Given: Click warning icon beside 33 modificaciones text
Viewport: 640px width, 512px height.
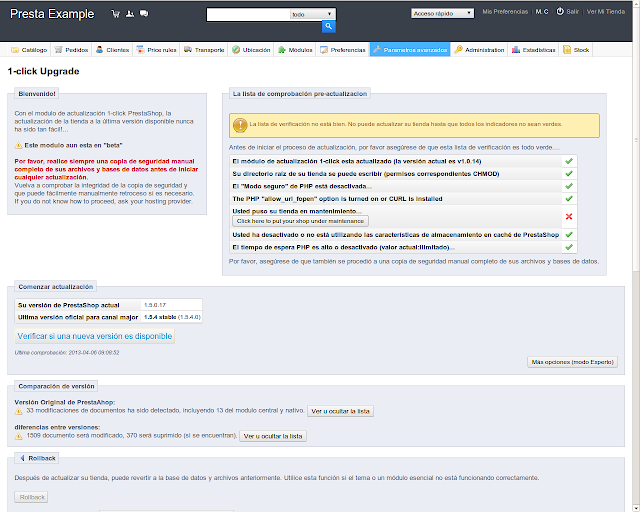Looking at the screenshot, I should [18, 411].
